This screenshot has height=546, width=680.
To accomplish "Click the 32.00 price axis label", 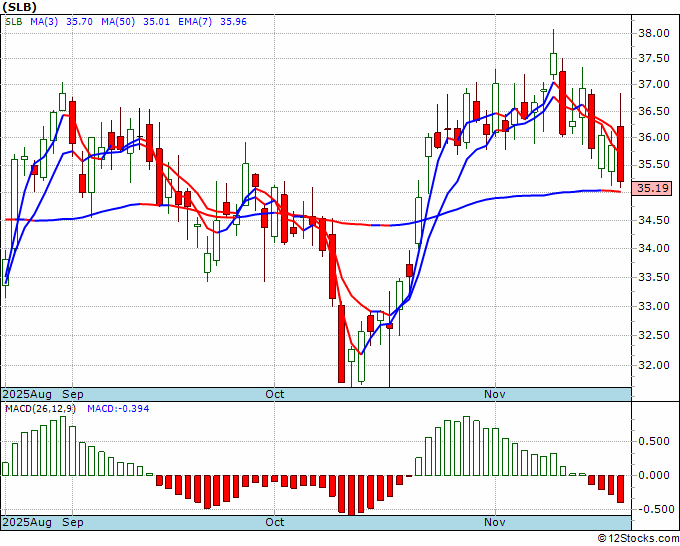I will pyautogui.click(x=654, y=365).
